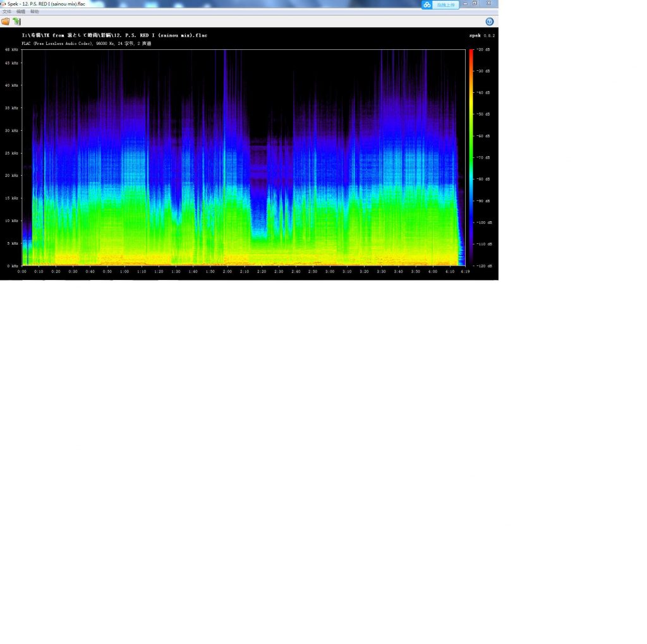The width and height of the screenshot is (647, 644).
Task: Click the 20 kHz frequency axis label
Action: [11, 176]
